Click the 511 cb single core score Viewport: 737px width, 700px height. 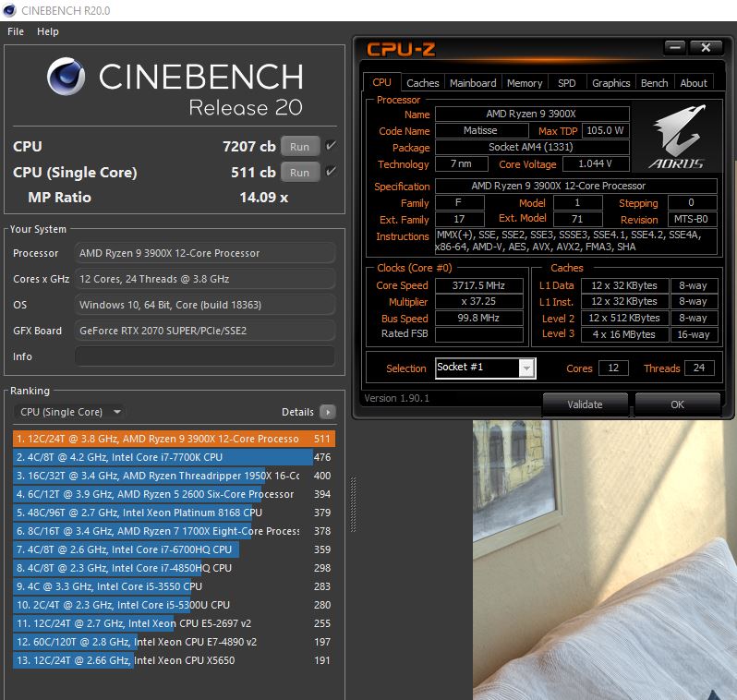pos(253,172)
